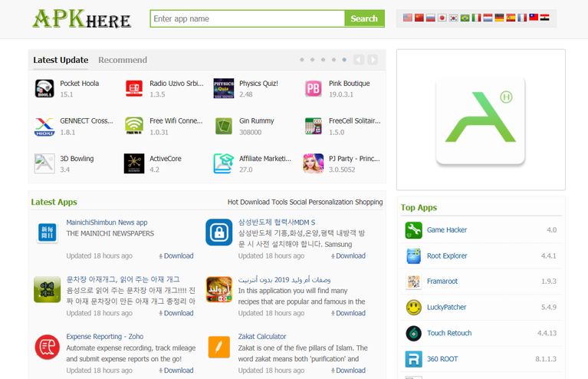Viewport: 588px width, 379px height.
Task: Click the carousel next arrow
Action: coord(373,60)
